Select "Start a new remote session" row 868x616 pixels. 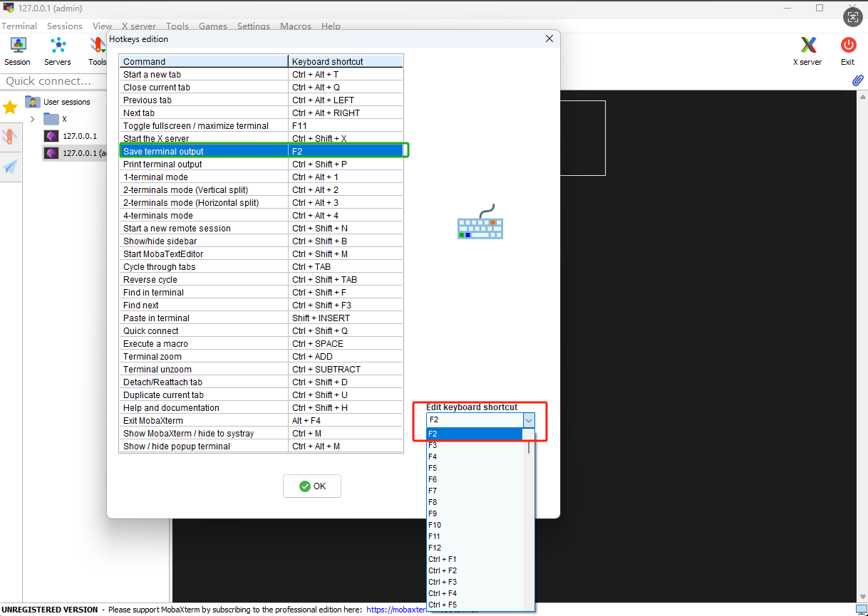click(261, 228)
